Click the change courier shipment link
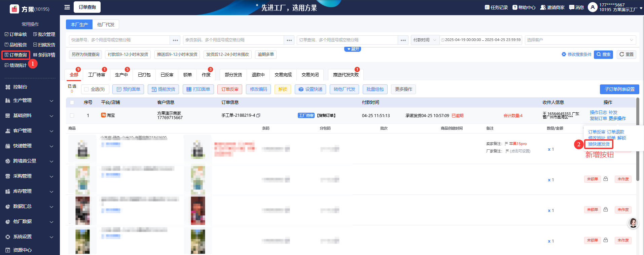Image resolution: width=644 pixels, height=255 pixels. click(599, 144)
